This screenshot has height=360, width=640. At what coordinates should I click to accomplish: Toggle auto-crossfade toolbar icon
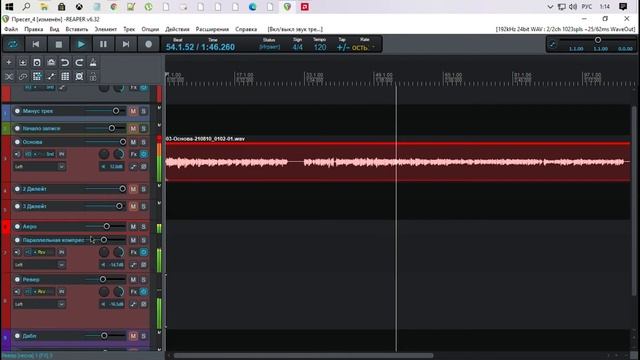pyautogui.click(x=9, y=76)
